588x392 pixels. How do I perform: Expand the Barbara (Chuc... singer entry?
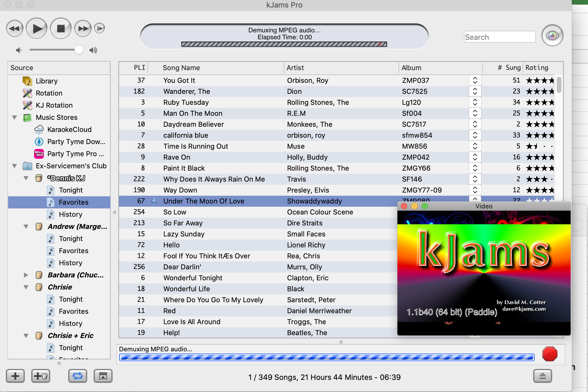point(26,275)
